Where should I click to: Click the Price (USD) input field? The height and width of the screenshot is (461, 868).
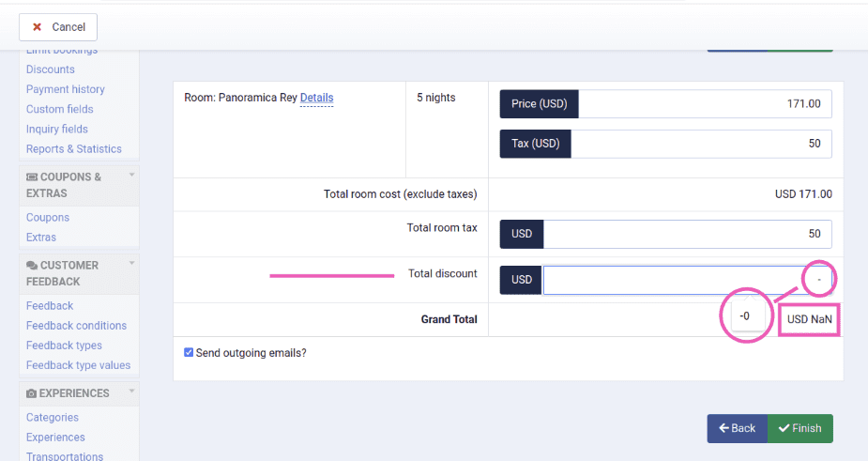pos(704,104)
